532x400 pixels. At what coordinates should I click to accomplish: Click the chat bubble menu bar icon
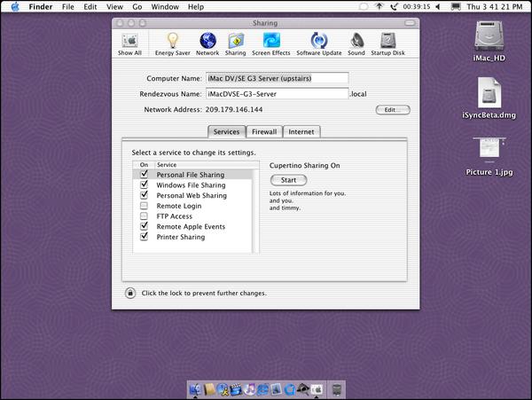[x=364, y=6]
